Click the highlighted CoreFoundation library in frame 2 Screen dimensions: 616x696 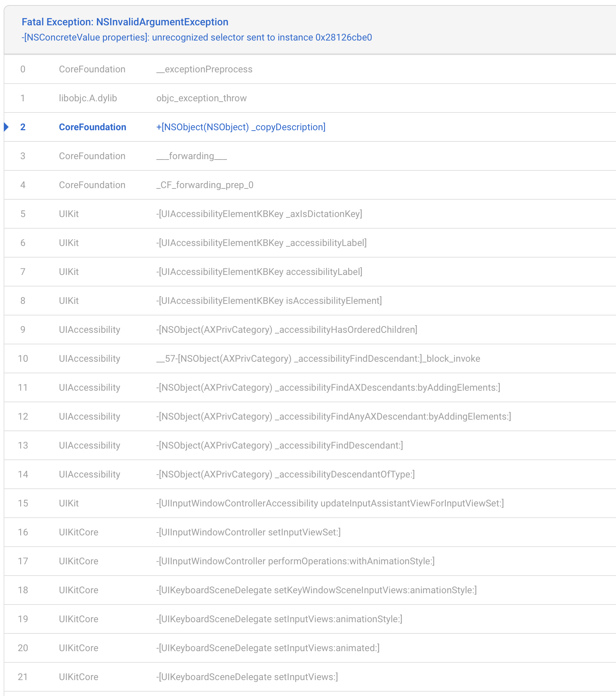[92, 127]
